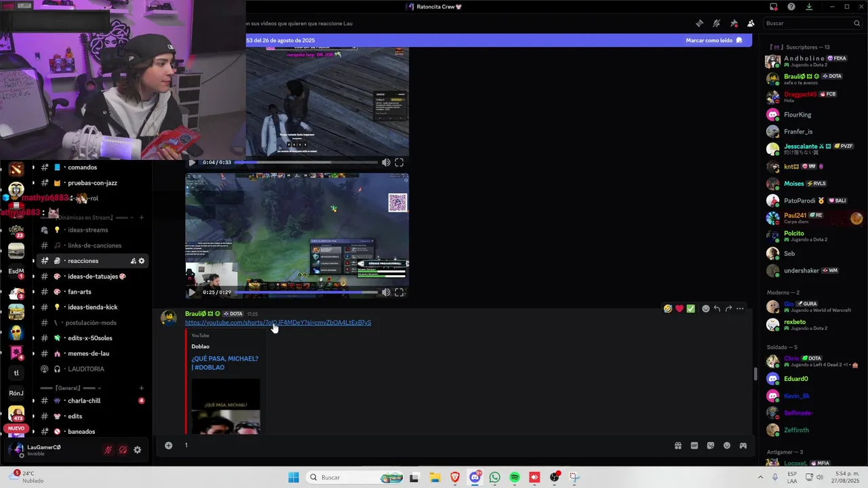This screenshot has height=488, width=868.
Task: Reply to message using the left arrow icon
Action: click(717, 308)
